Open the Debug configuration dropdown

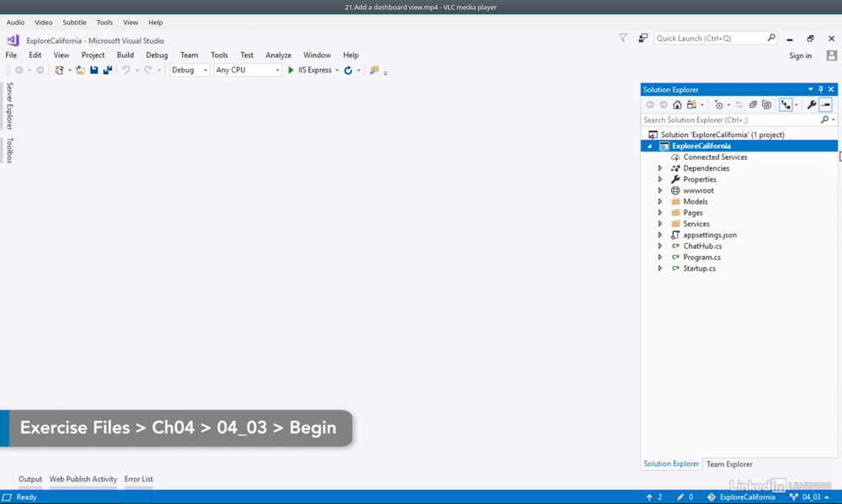205,71
